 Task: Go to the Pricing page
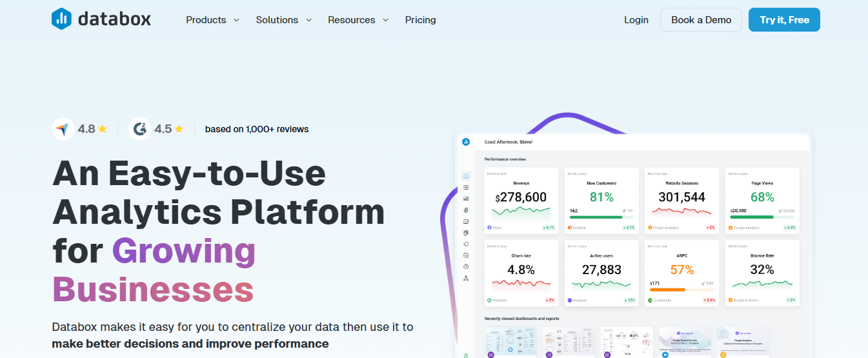(421, 20)
